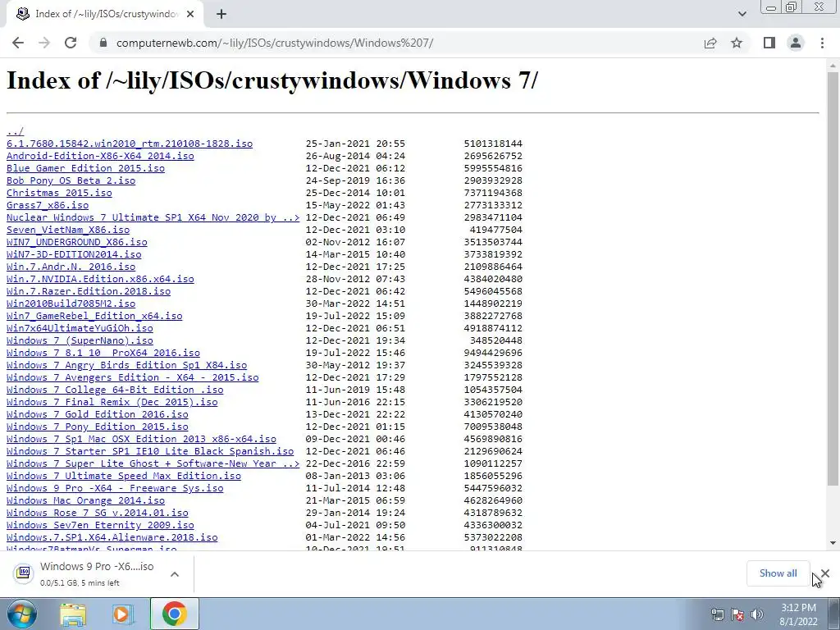Open the Windows Start menu

point(22,614)
